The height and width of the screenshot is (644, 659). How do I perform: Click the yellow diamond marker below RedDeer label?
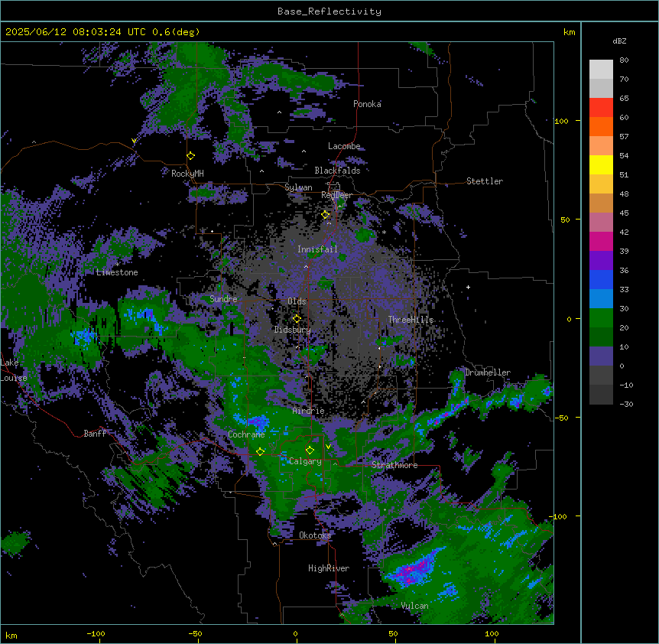(x=326, y=215)
